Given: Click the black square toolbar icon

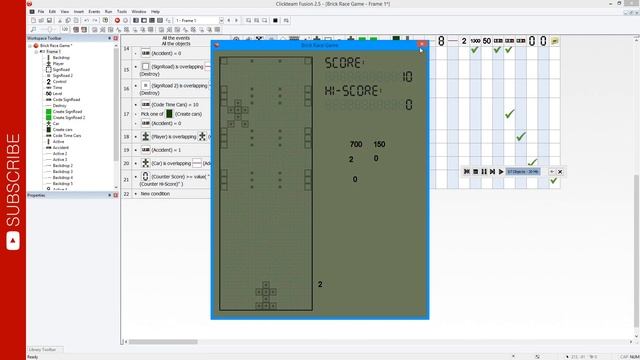Looking at the screenshot, I should pyautogui.click(x=276, y=20).
